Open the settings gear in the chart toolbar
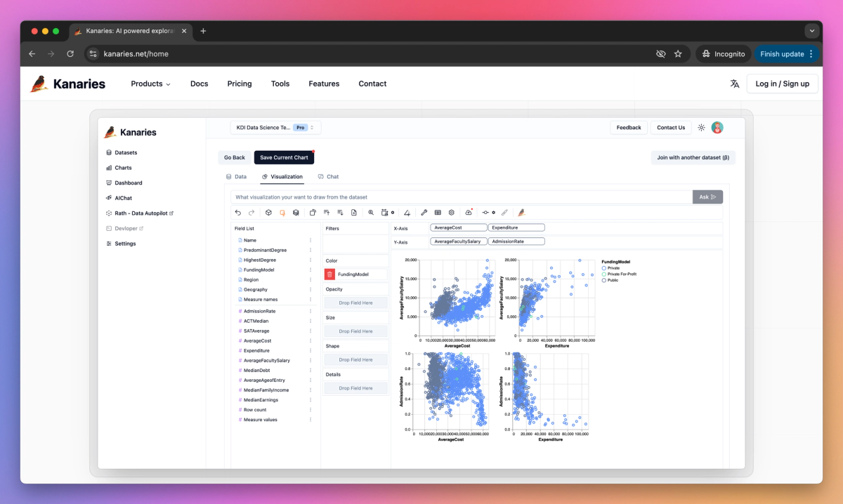 (x=451, y=212)
